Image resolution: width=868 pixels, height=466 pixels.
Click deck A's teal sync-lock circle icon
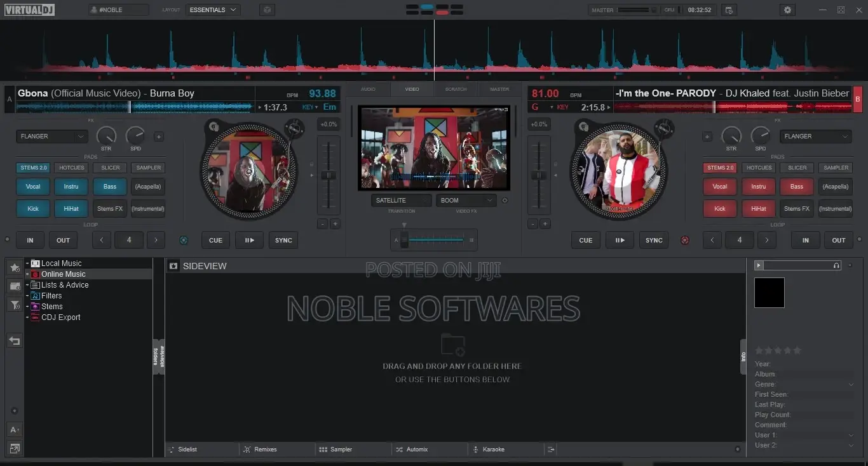click(x=184, y=240)
